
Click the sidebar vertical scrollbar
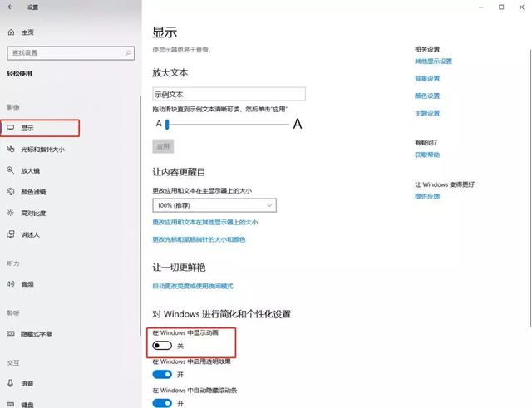point(140,215)
